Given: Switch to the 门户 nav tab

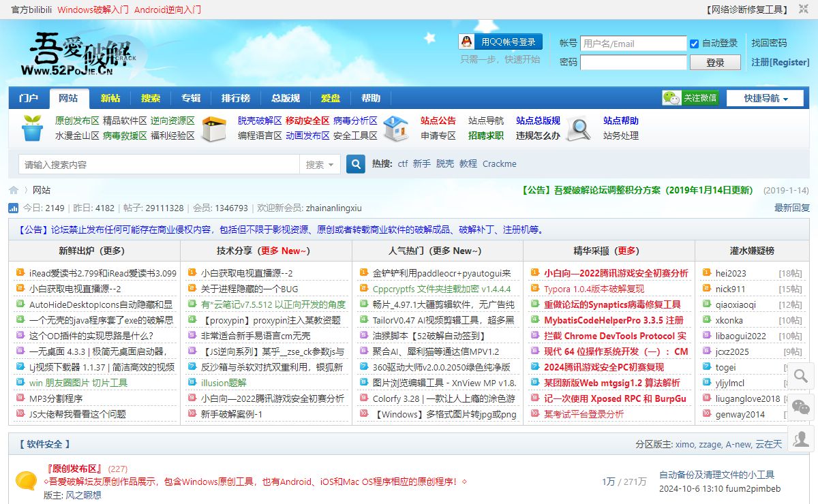Looking at the screenshot, I should point(29,98).
